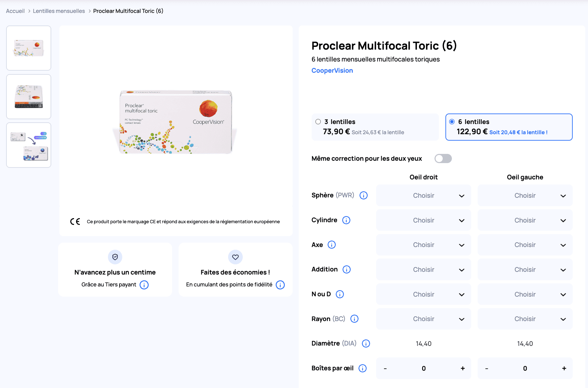Open Axe dropdown for Oeil droit
The width and height of the screenshot is (588, 388).
[x=424, y=245]
